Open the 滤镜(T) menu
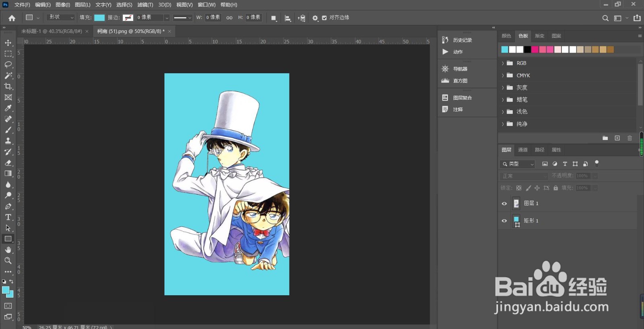Viewport: 644px width, 329px height. 145,5
